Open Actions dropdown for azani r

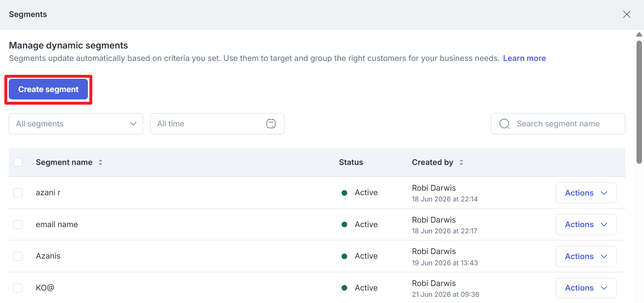[x=586, y=193]
